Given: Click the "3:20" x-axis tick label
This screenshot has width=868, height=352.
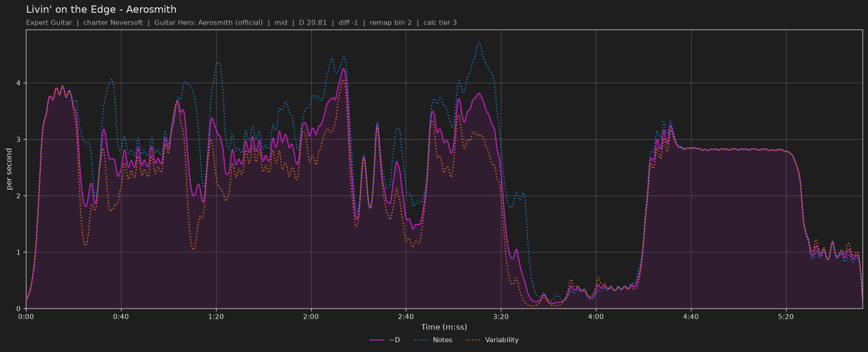Looking at the screenshot, I should coord(501,317).
